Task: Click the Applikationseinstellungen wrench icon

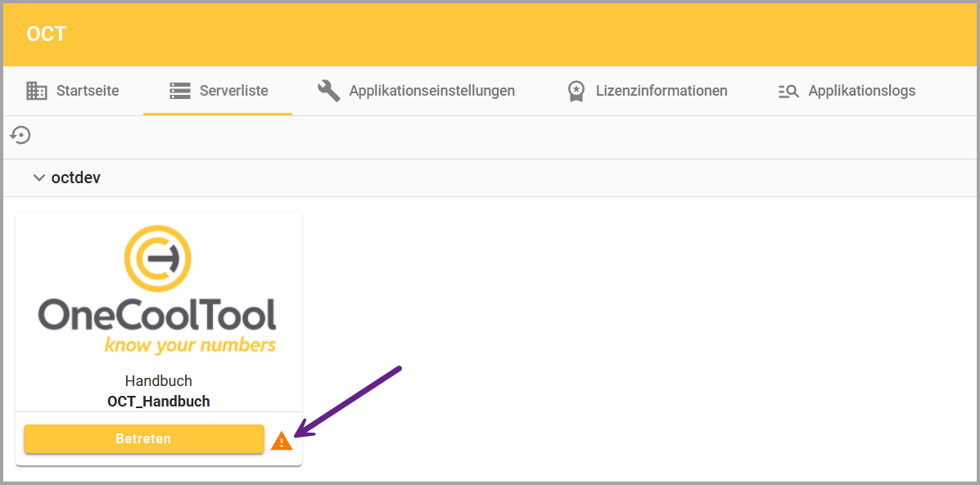Action: tap(329, 91)
